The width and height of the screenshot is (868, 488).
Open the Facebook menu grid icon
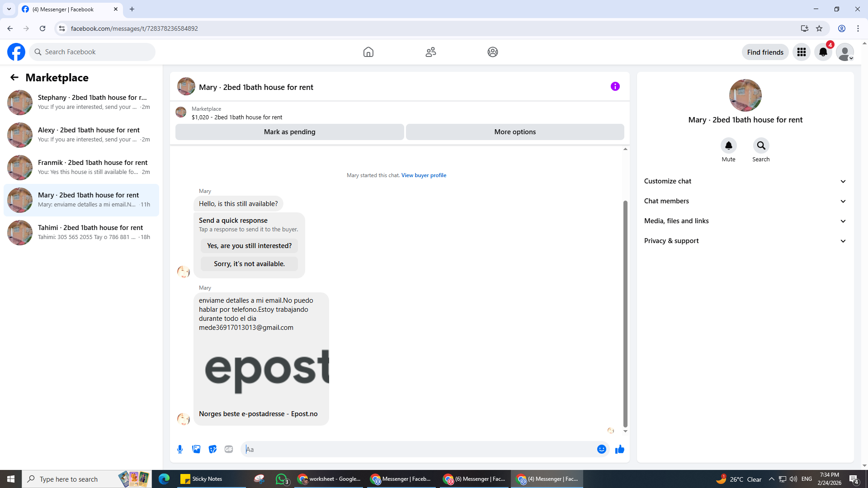click(x=801, y=52)
